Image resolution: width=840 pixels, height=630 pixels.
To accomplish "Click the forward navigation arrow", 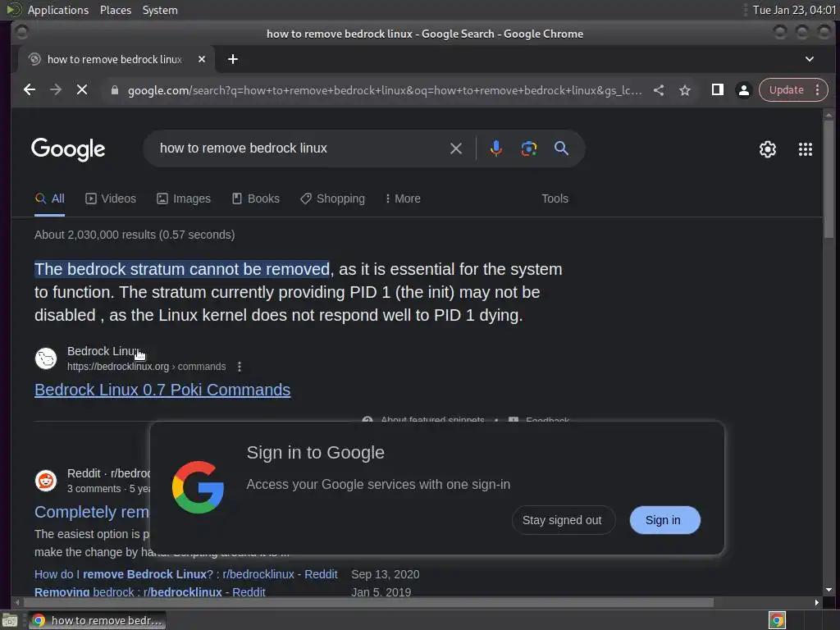I will click(x=56, y=90).
